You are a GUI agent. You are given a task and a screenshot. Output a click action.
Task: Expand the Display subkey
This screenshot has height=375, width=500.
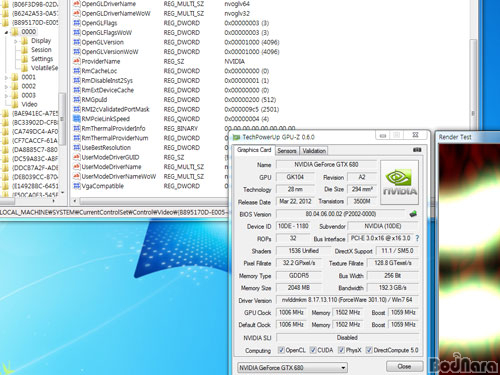click(x=16, y=41)
